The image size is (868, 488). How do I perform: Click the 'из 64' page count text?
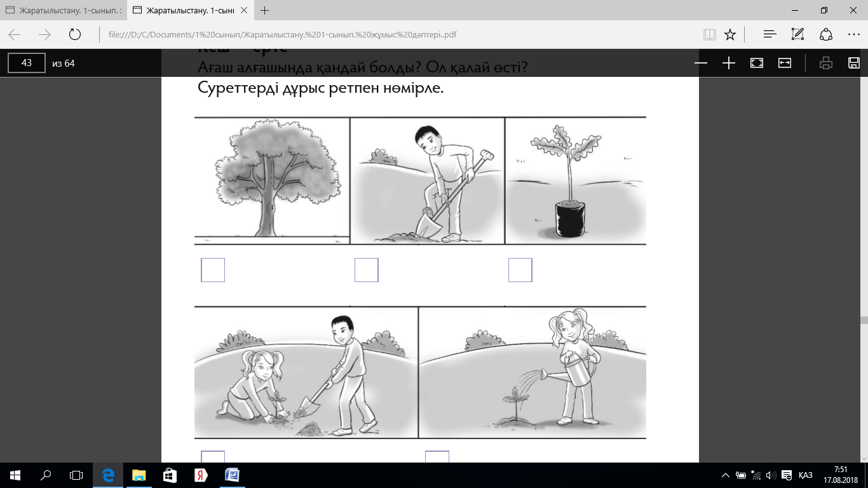click(64, 63)
